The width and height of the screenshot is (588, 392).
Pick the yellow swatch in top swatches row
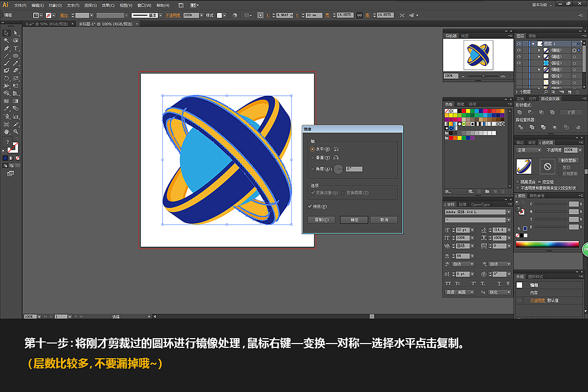pyautogui.click(x=468, y=111)
